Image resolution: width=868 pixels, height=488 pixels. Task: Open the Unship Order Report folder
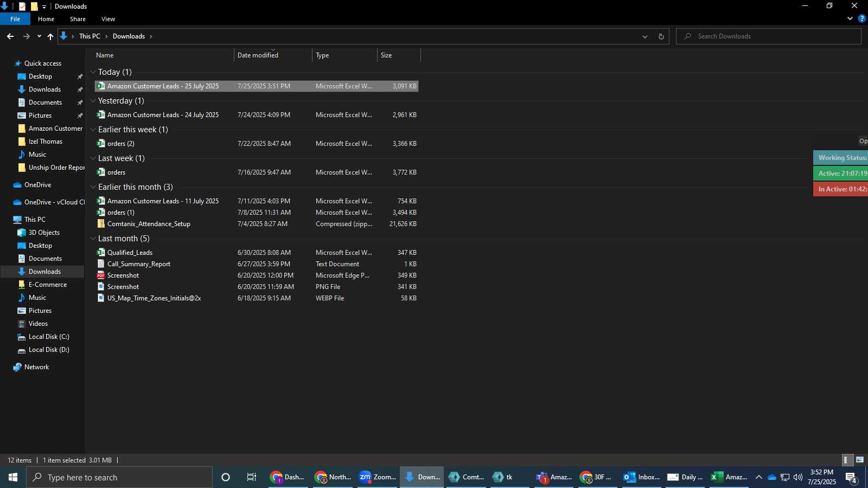click(x=56, y=168)
